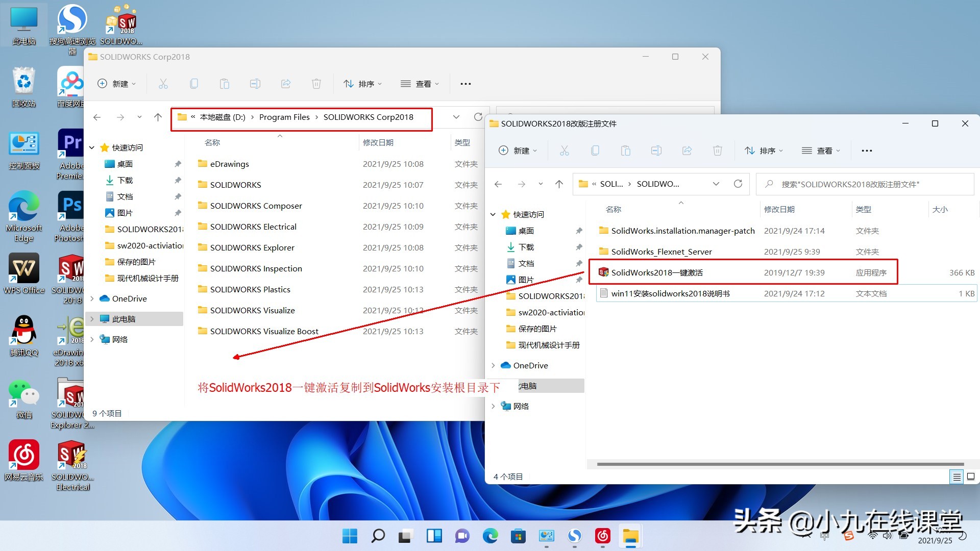Expand the OneDrive tree node

(x=493, y=365)
